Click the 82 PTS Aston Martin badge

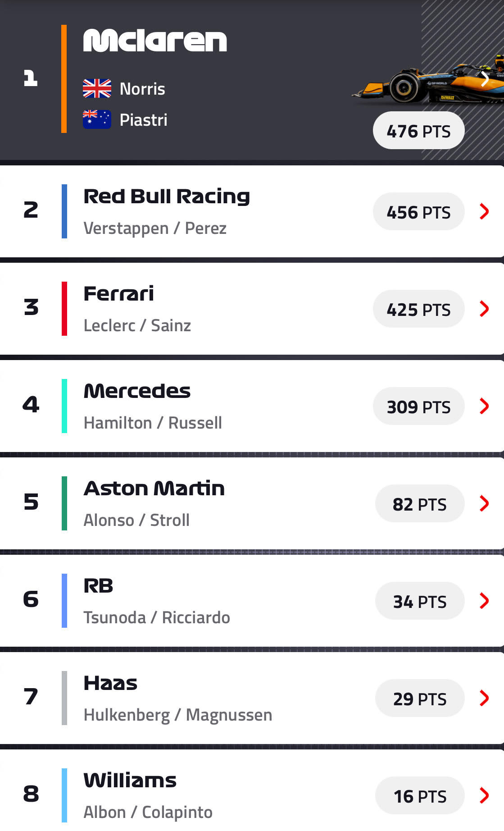419,503
